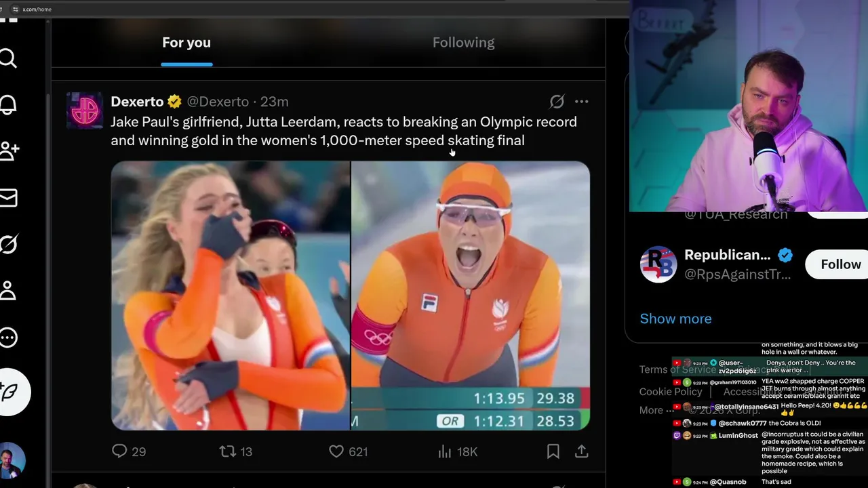View analytics showing 18K views
This screenshot has width=868, height=488.
(458, 451)
